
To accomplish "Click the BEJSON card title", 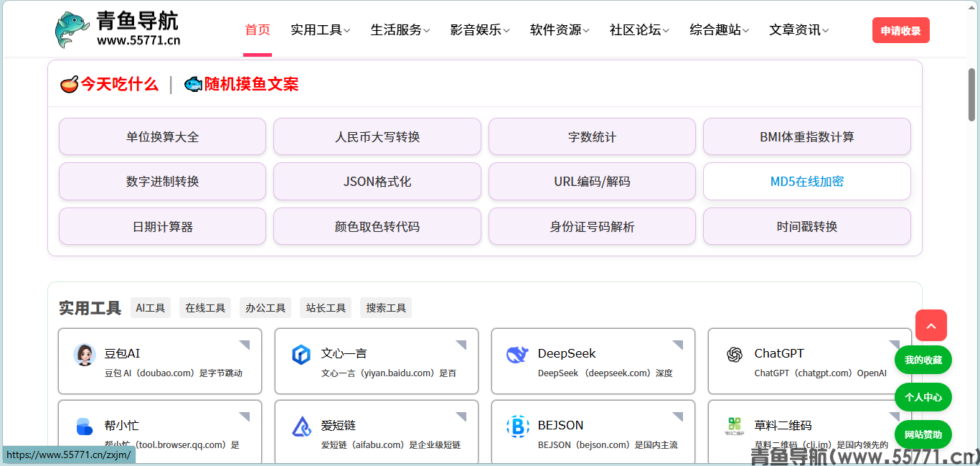I will 561,425.
